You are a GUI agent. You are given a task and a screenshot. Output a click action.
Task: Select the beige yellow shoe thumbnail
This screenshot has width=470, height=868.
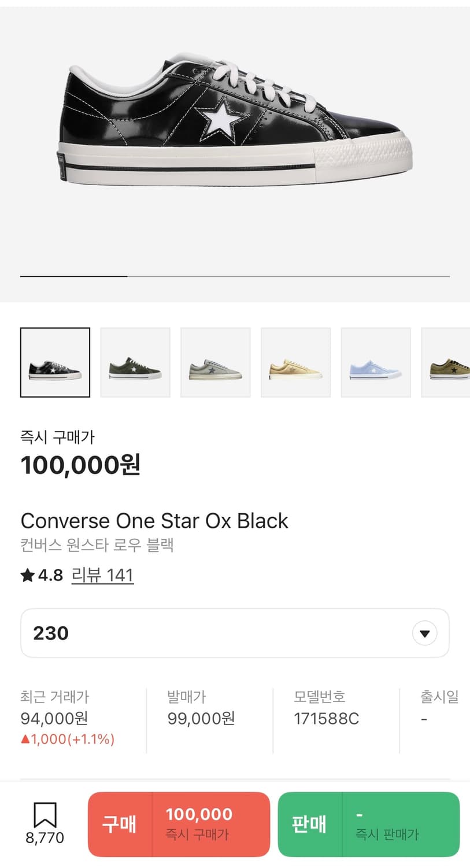pos(296,362)
